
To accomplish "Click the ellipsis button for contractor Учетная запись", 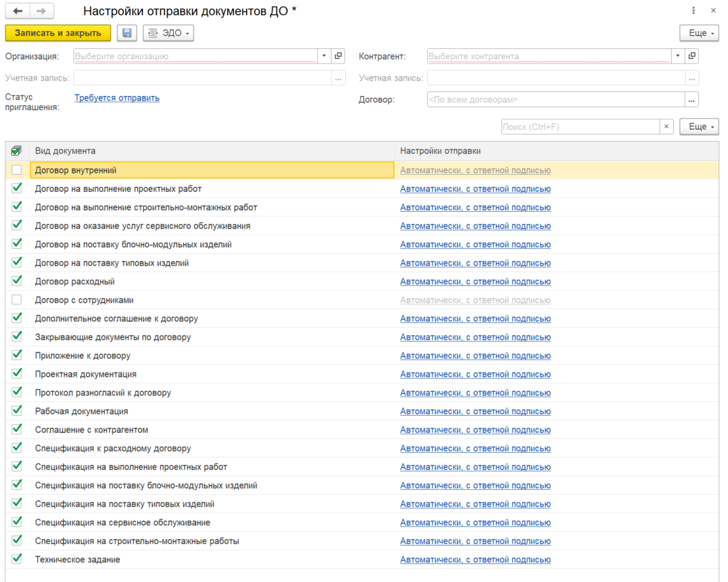I will 692,78.
